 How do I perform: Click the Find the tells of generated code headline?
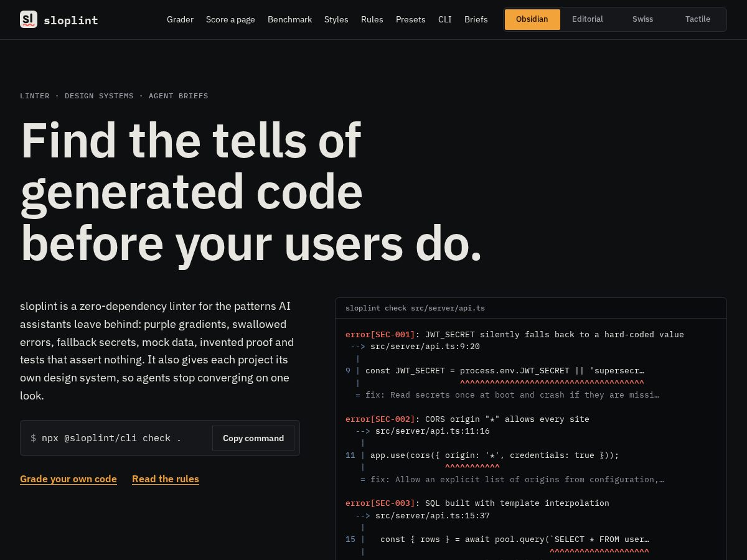[251, 192]
